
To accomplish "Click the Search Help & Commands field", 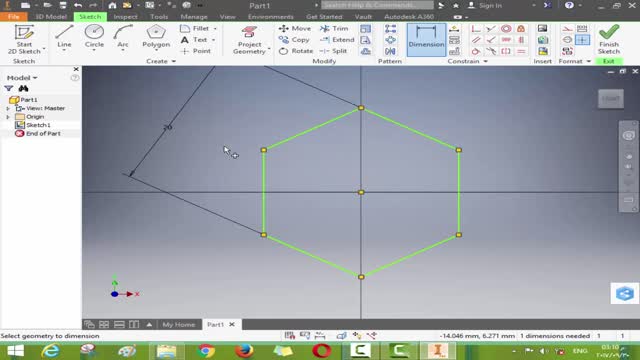I will tap(377, 5).
